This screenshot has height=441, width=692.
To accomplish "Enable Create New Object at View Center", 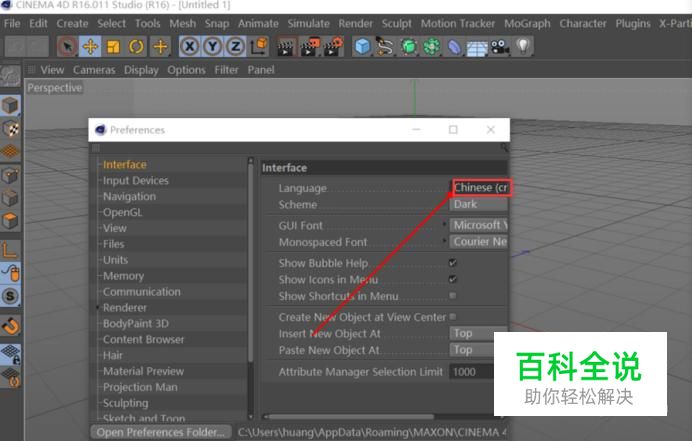I will point(453,317).
